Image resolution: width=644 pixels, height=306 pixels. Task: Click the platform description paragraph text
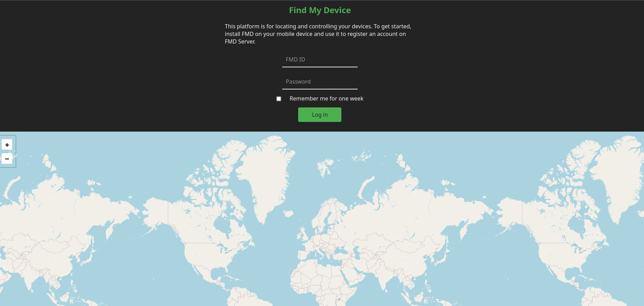pos(318,34)
